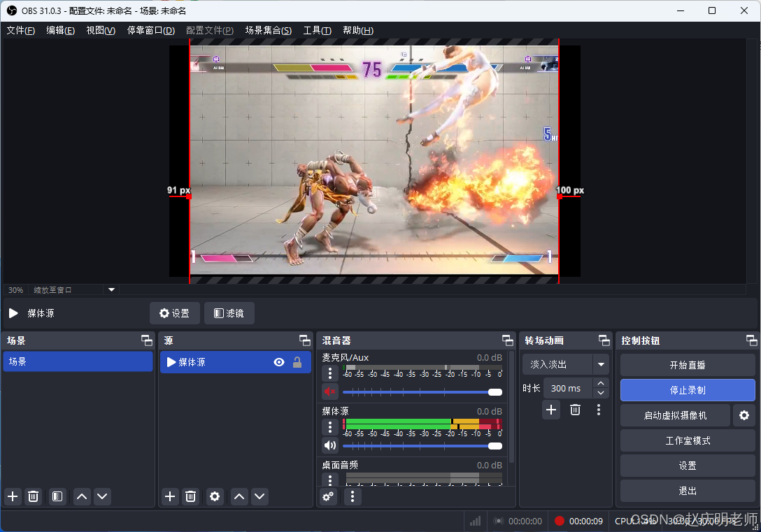Open the 淡入淡出 transition dropdown

(x=566, y=364)
